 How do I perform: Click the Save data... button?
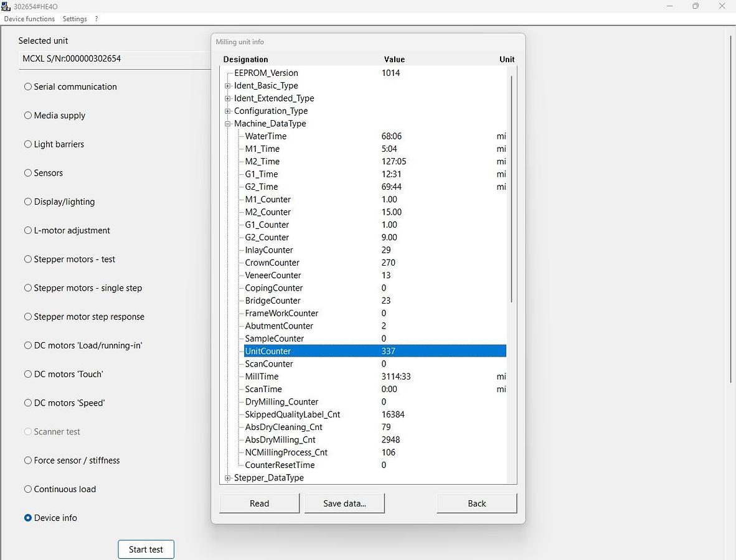[344, 503]
